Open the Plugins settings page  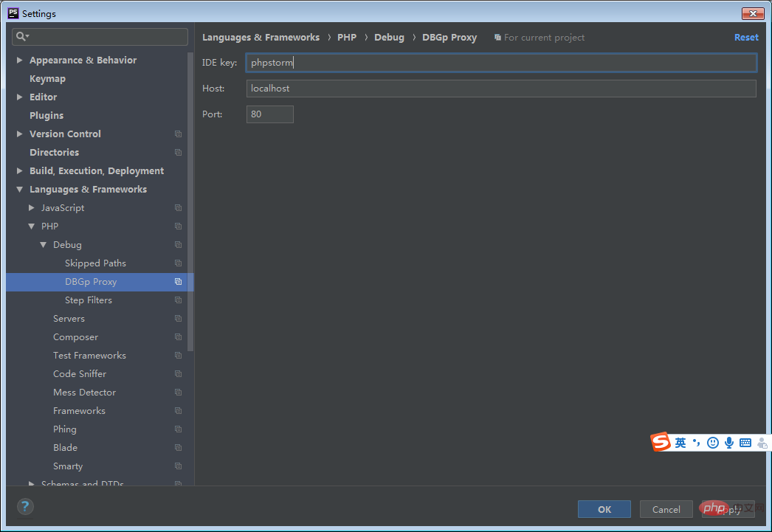tap(46, 116)
